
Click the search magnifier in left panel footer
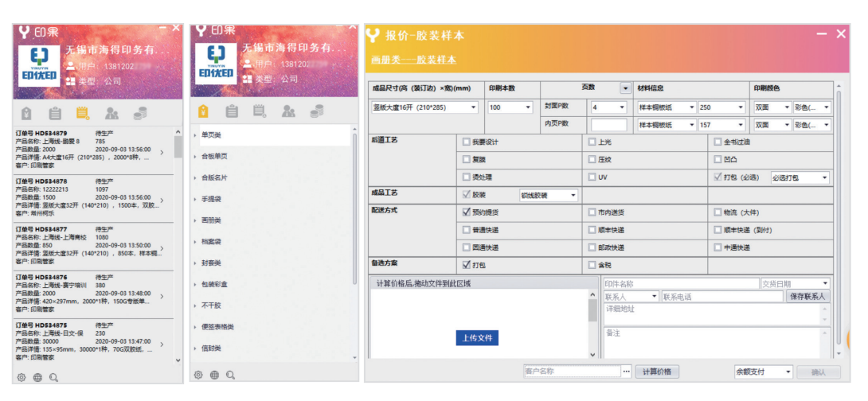coord(53,377)
